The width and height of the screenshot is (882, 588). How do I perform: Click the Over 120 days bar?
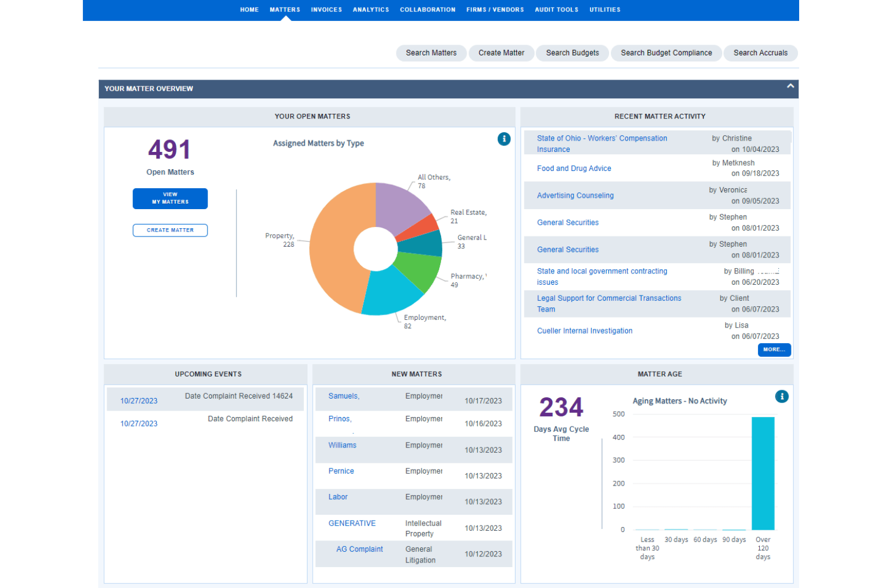[763, 473]
